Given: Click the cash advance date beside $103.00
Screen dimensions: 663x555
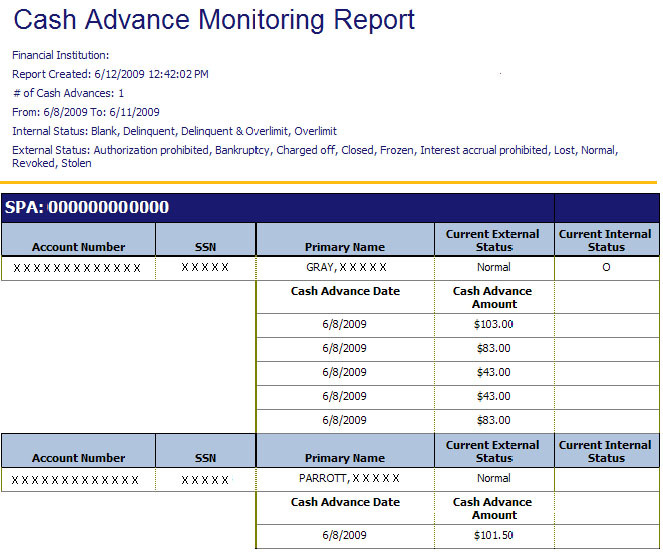Looking at the screenshot, I should pos(344,324).
